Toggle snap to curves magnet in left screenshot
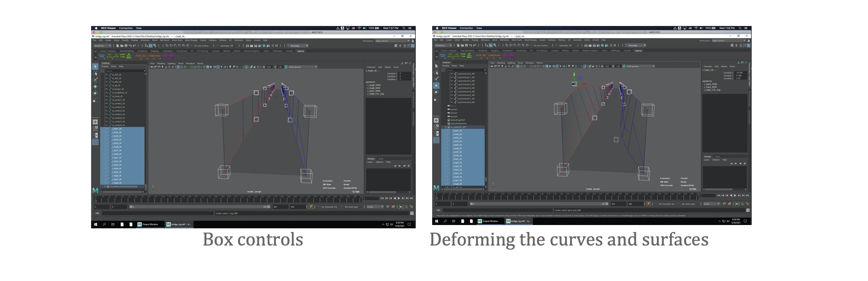The height and width of the screenshot is (281, 868). tap(171, 46)
